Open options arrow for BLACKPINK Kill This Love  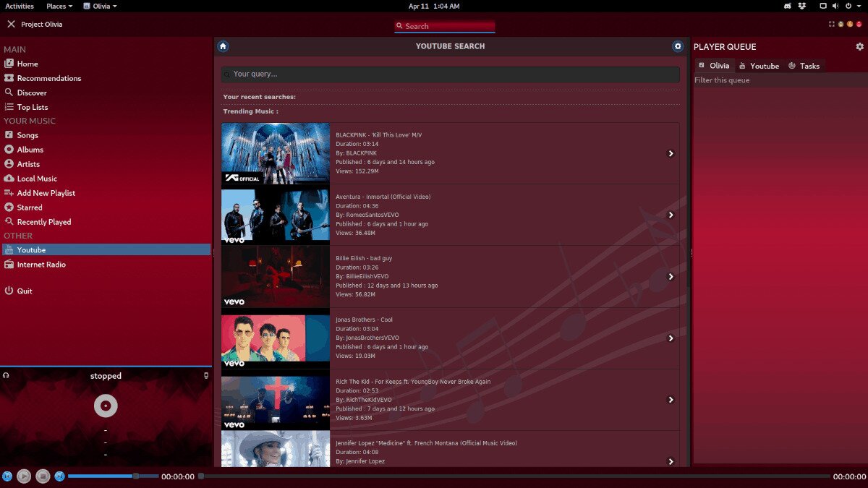tap(671, 153)
